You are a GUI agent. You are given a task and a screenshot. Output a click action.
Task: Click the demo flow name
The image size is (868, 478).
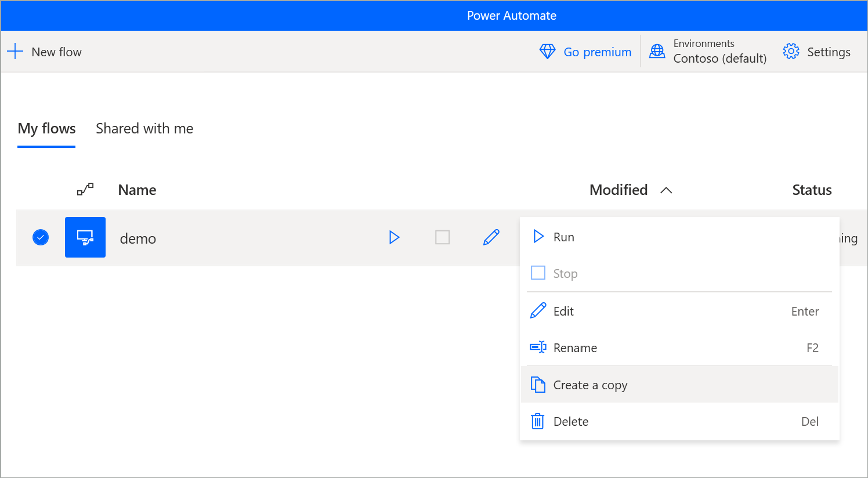pyautogui.click(x=138, y=238)
